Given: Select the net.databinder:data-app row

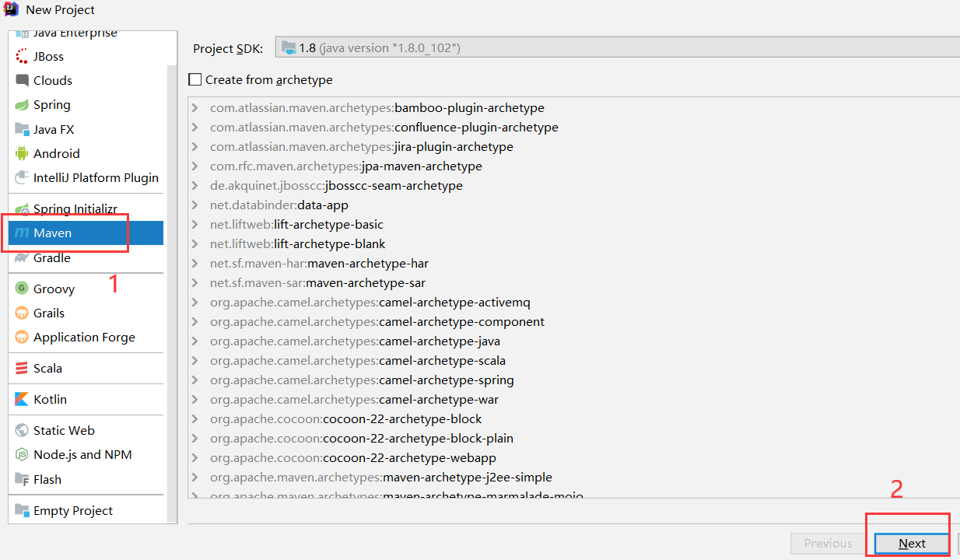Looking at the screenshot, I should pos(279,205).
